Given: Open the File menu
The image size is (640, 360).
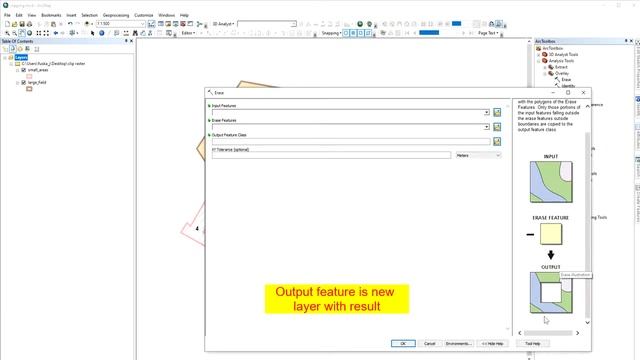Looking at the screenshot, I should click(7, 15).
